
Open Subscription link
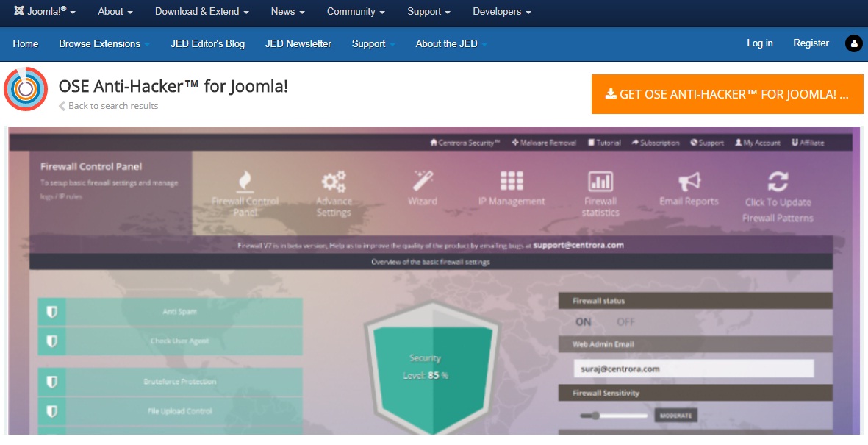click(x=656, y=143)
